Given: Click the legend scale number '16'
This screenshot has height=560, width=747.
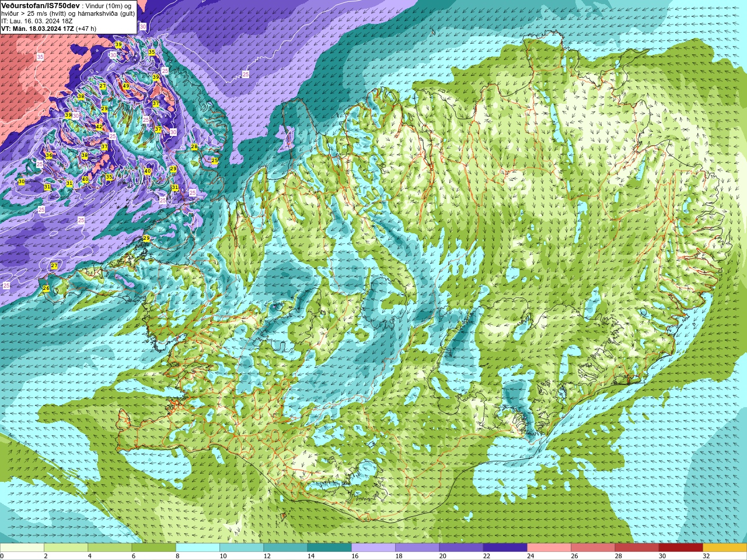Looking at the screenshot, I should [355, 556].
